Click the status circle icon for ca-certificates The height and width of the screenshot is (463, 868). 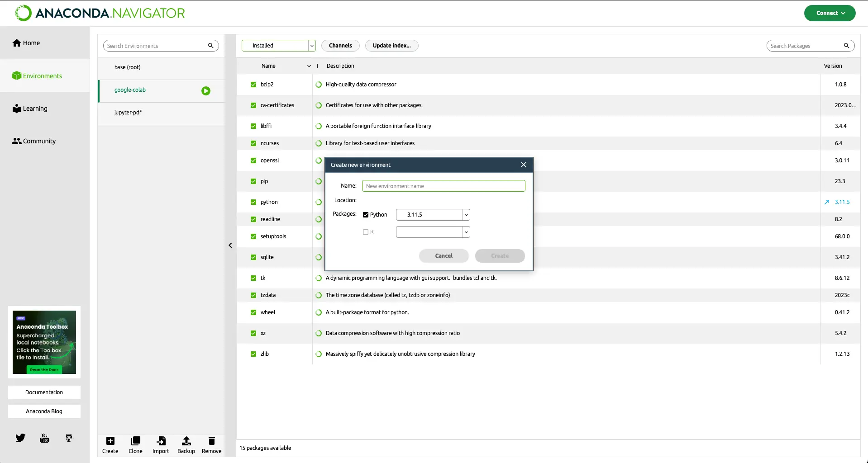pos(319,105)
